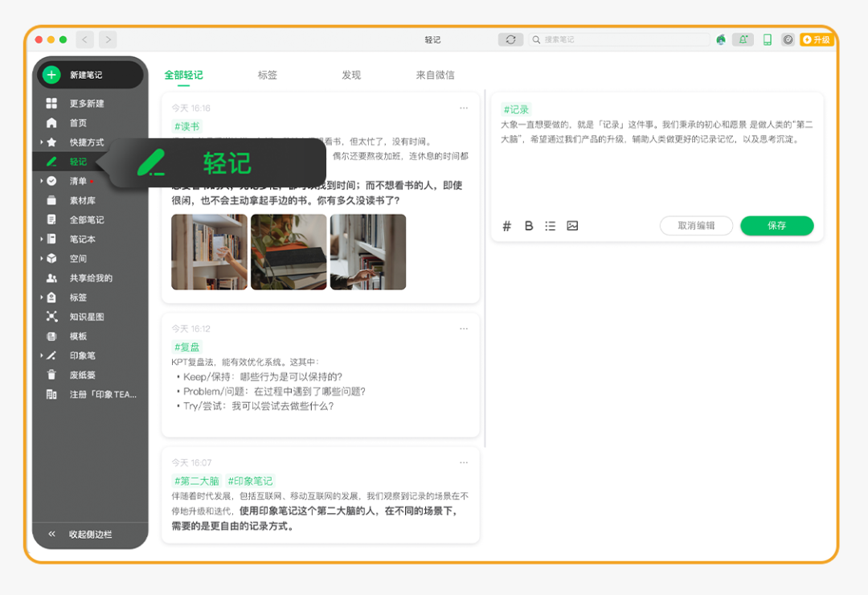This screenshot has height=595, width=868.
Task: Click the 印象笔 pen icon
Action: (51, 355)
